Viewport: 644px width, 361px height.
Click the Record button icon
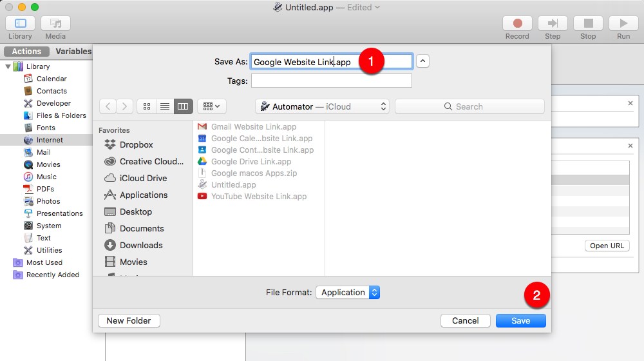pos(517,23)
